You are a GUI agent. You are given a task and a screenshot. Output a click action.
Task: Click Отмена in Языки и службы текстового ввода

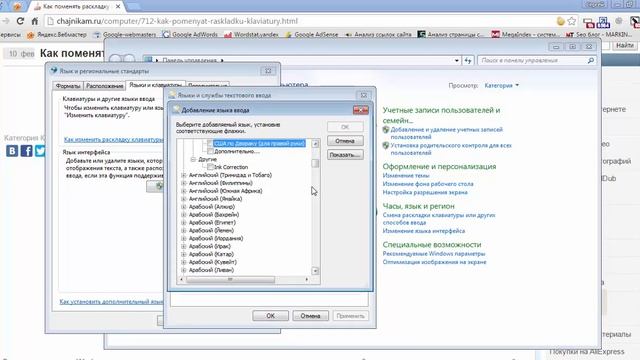coord(310,316)
